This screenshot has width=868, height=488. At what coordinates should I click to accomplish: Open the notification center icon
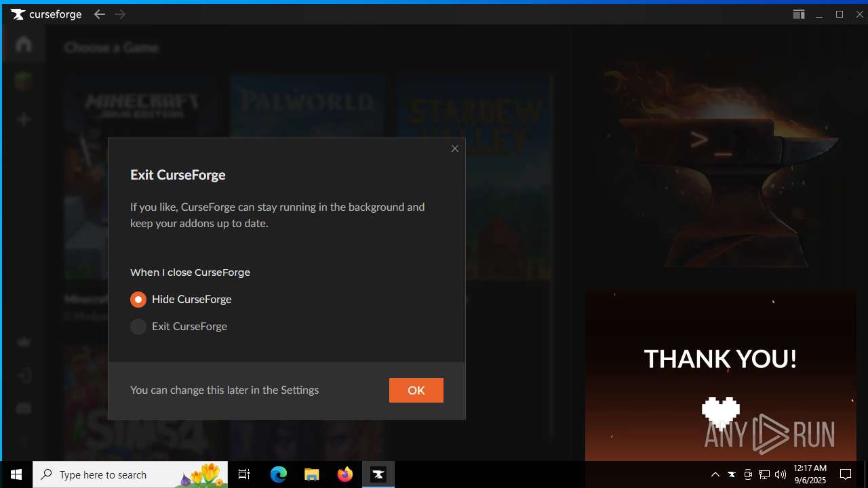[846, 474]
